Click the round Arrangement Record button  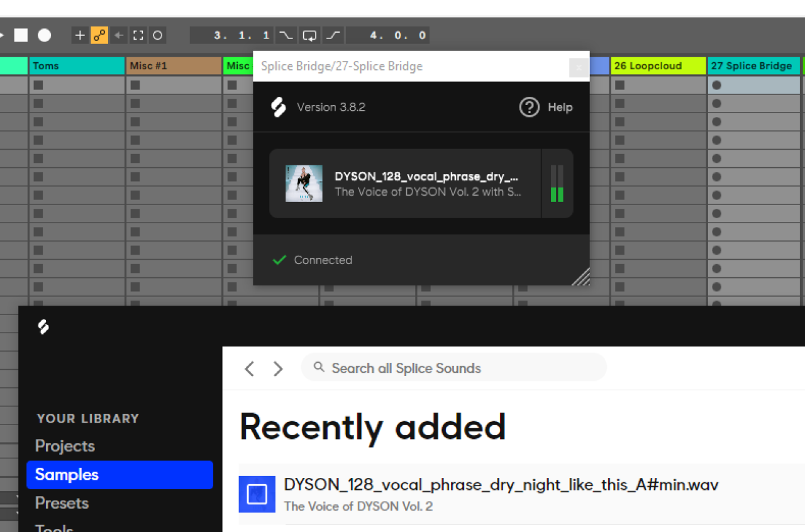44,35
